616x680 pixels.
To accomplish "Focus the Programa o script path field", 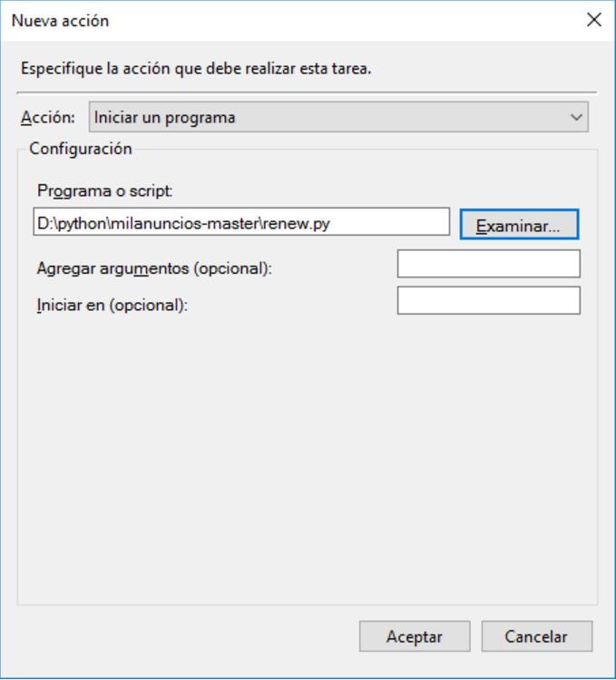I will [x=241, y=222].
